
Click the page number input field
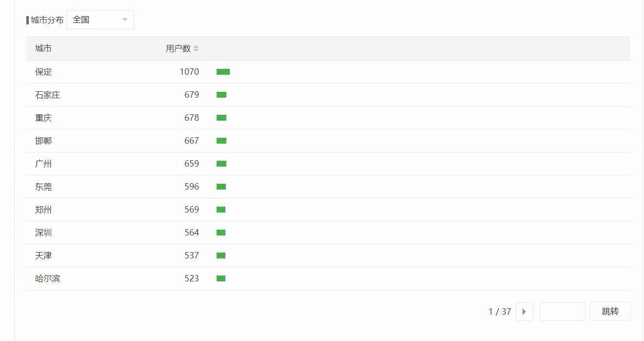[x=563, y=312]
